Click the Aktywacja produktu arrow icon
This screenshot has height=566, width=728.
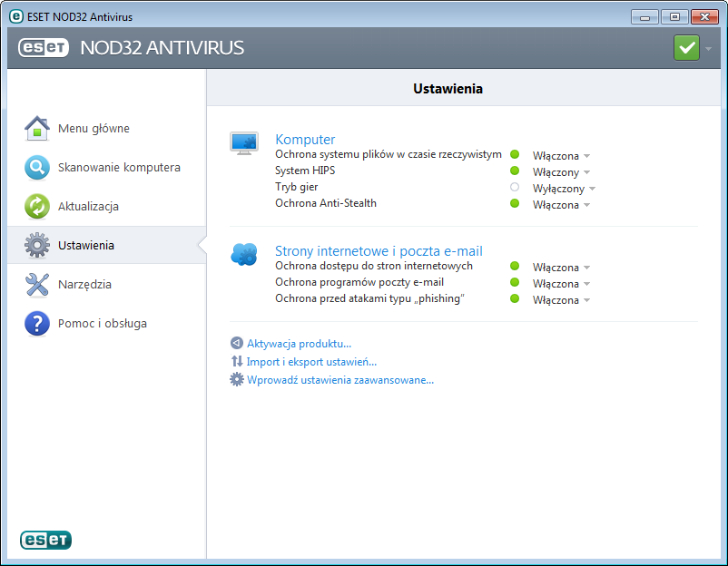(237, 343)
